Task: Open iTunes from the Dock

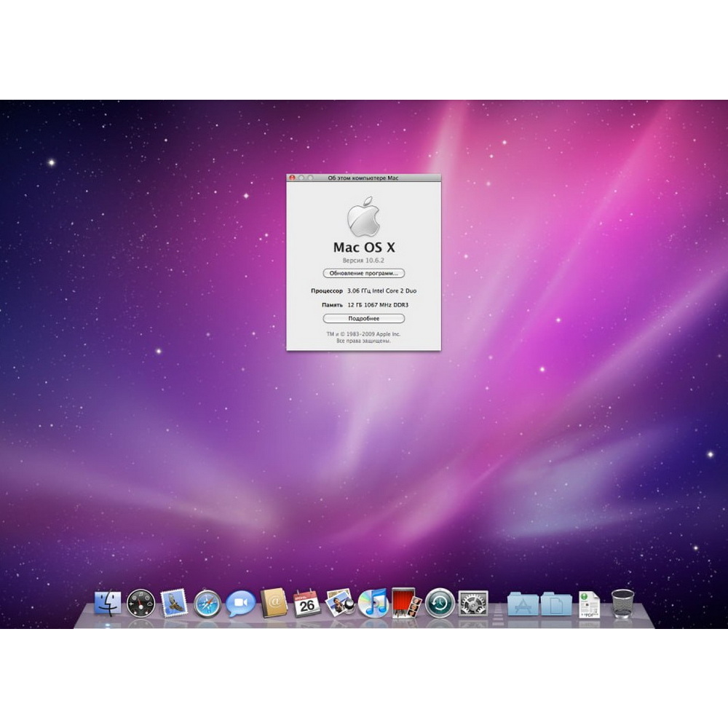Action: pyautogui.click(x=373, y=603)
